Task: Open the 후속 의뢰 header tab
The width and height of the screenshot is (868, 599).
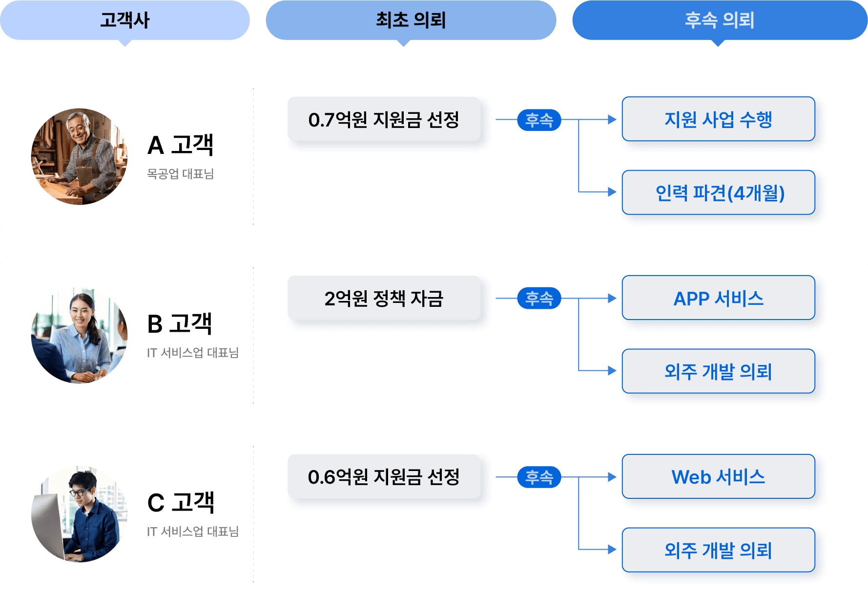Action: pyautogui.click(x=720, y=20)
